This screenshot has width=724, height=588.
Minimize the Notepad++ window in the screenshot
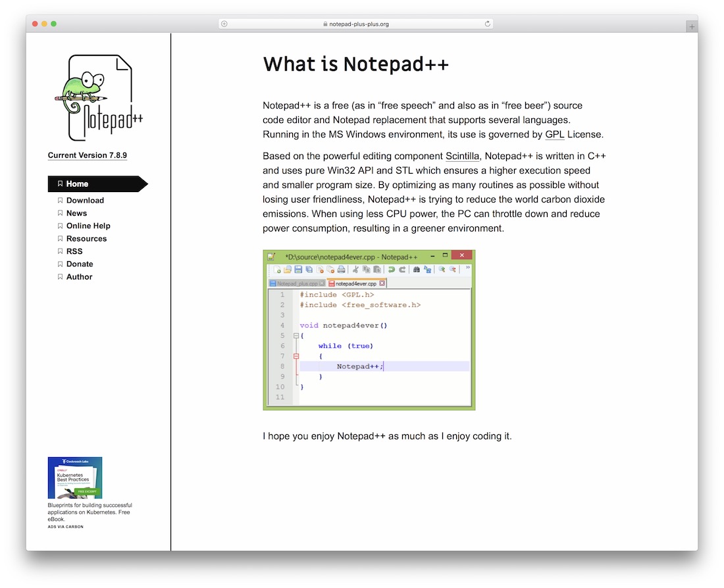tap(432, 255)
